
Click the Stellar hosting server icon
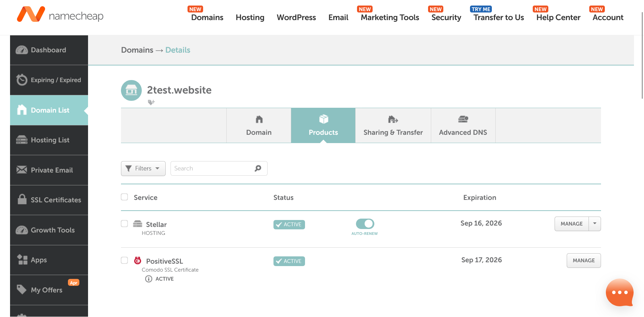click(x=138, y=224)
